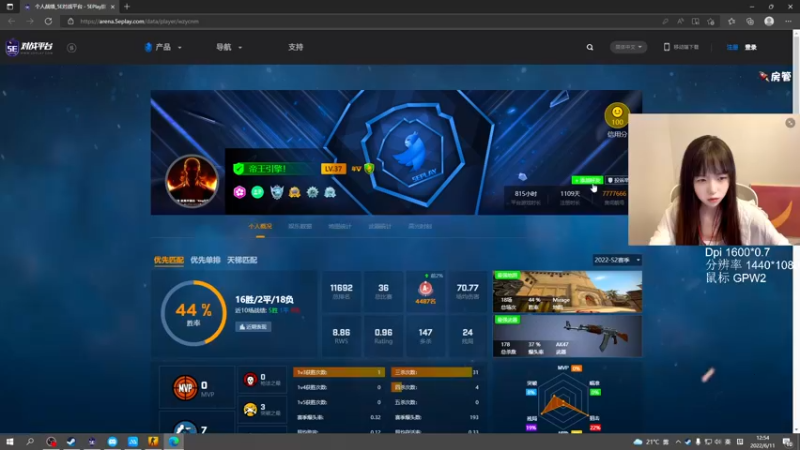Click the green circle achievement badge
This screenshot has width=800, height=450.
[x=258, y=192]
